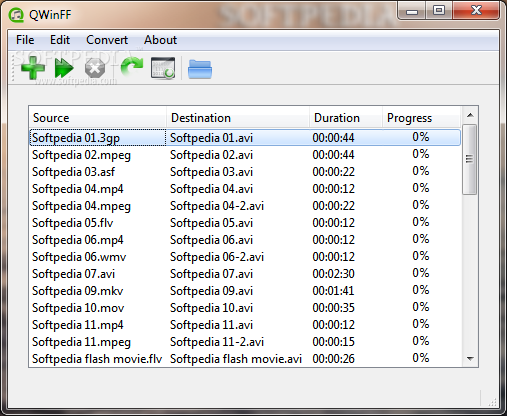Click destination Softpedia 10.avi
Viewport: 507px width, 416px height.
[211, 308]
